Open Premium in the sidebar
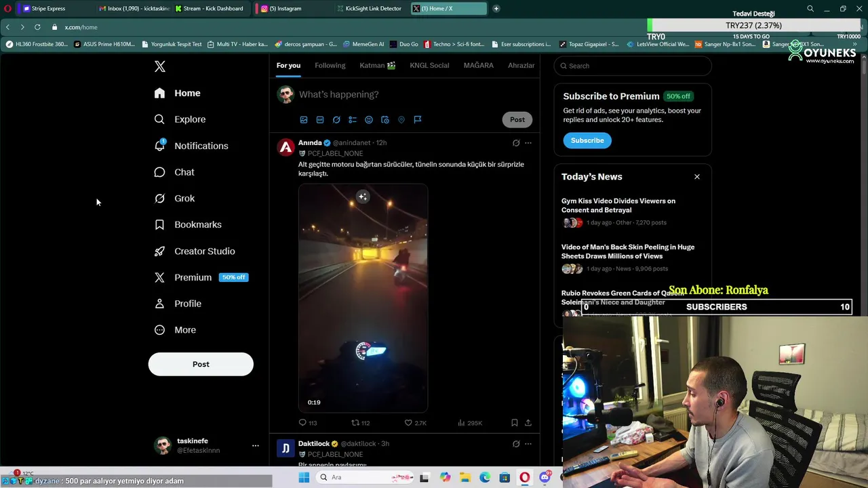 (x=201, y=277)
